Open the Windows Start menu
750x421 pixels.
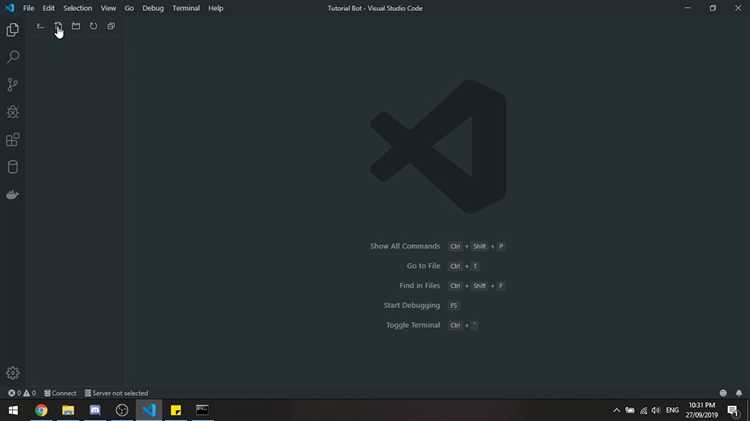(13, 410)
